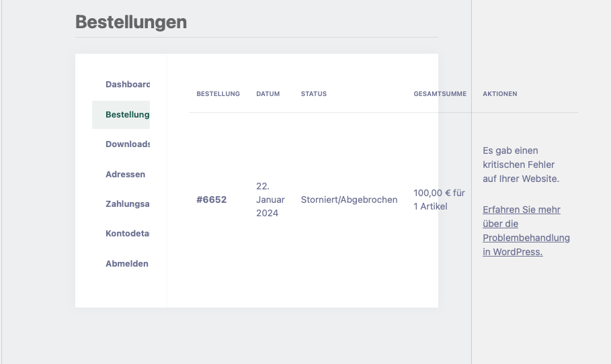Click the 'Erfahren Sie mehr' link text
Viewport: 611px width, 364px height.
(522, 210)
